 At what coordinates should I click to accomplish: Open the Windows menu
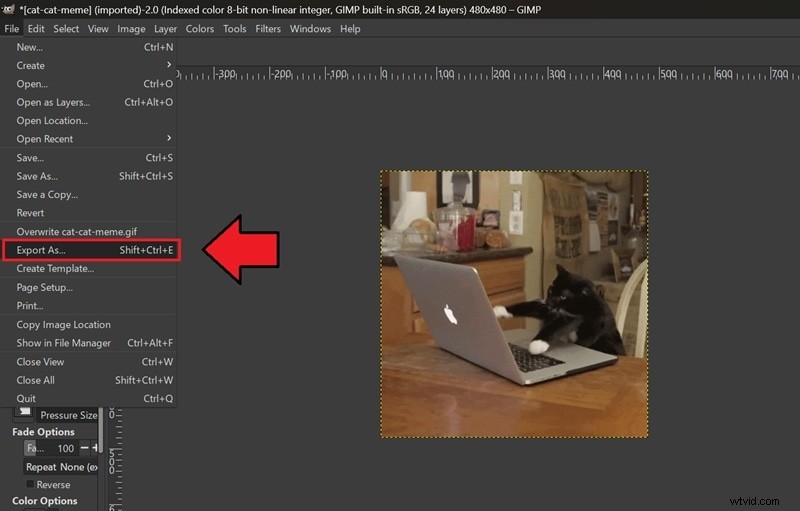click(x=310, y=29)
